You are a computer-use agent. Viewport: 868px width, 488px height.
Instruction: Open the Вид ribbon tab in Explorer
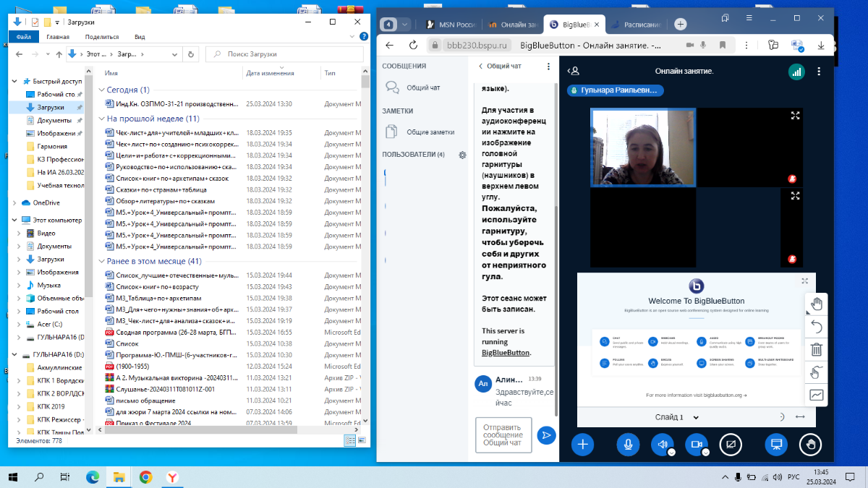[x=140, y=37]
